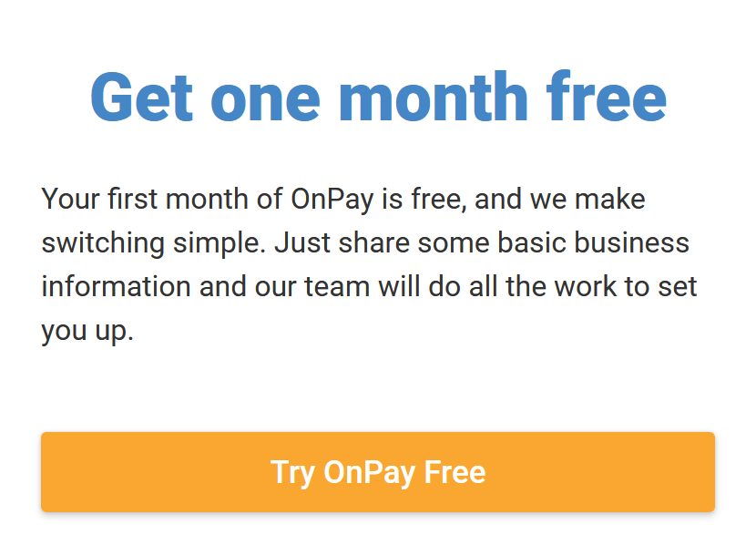
Task: Click the Try OnPay Free button
Action: (x=377, y=472)
